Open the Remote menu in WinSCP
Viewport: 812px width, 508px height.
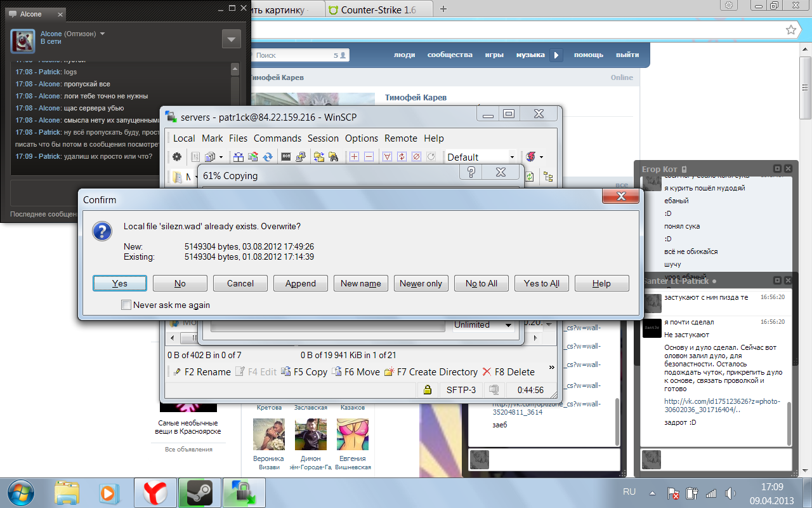tap(401, 138)
